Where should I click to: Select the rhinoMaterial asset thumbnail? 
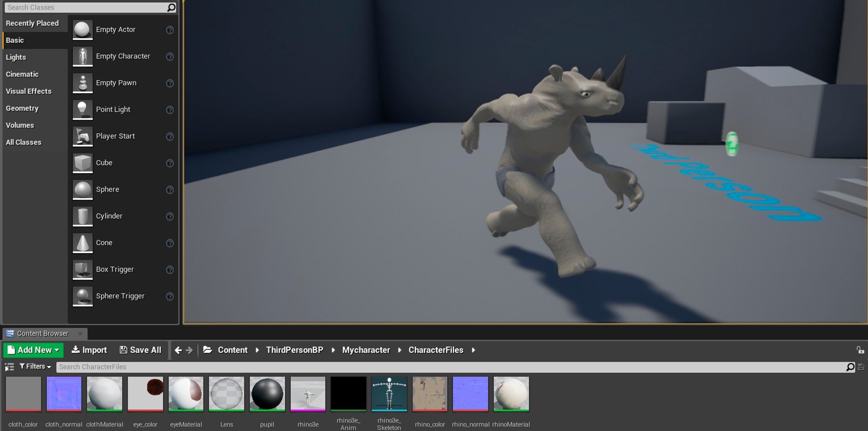(511, 394)
